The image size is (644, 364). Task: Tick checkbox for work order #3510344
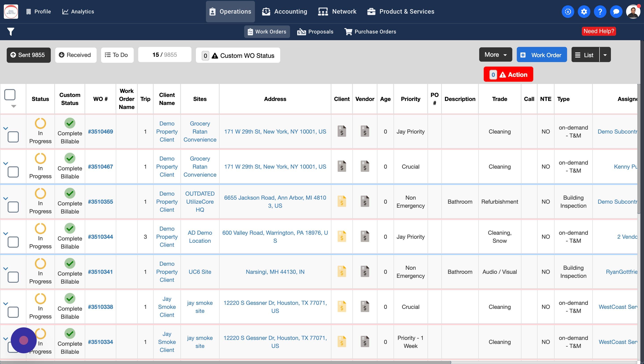13,242
